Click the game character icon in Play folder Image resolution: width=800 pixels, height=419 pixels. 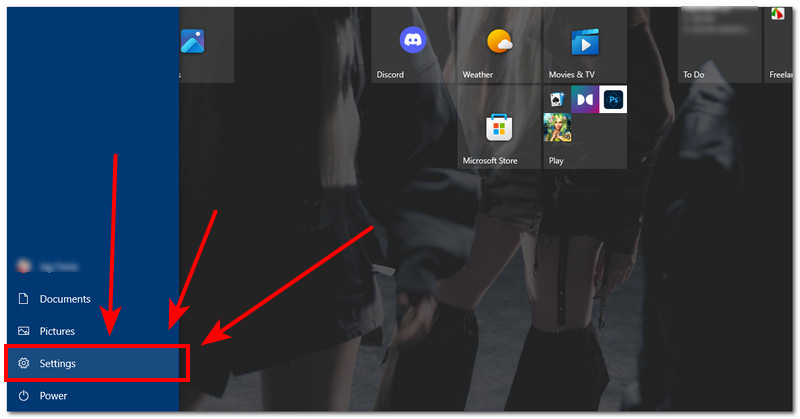[x=557, y=127]
